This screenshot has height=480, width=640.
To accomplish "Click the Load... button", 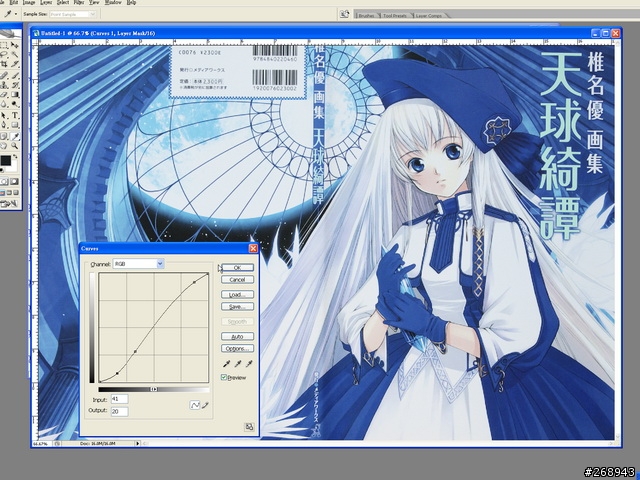I will click(237, 294).
